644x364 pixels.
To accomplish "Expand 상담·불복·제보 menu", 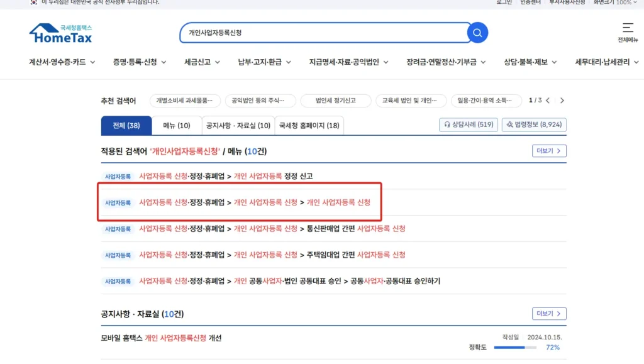I will click(530, 62).
